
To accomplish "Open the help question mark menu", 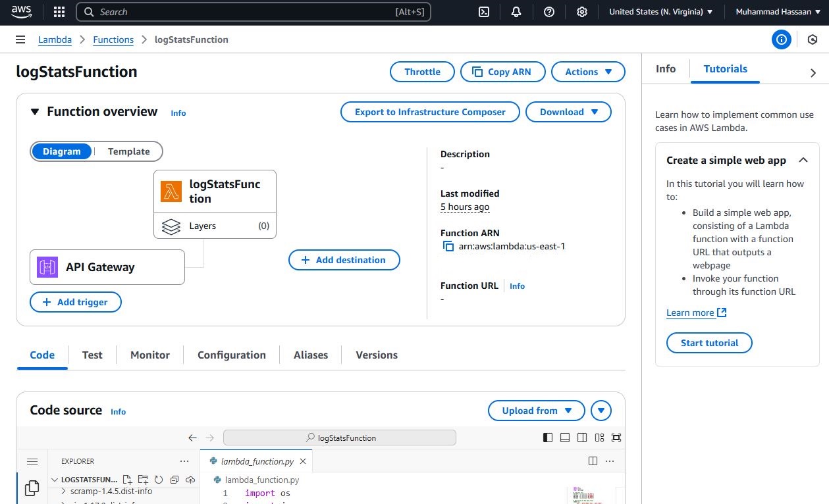I will (x=549, y=12).
